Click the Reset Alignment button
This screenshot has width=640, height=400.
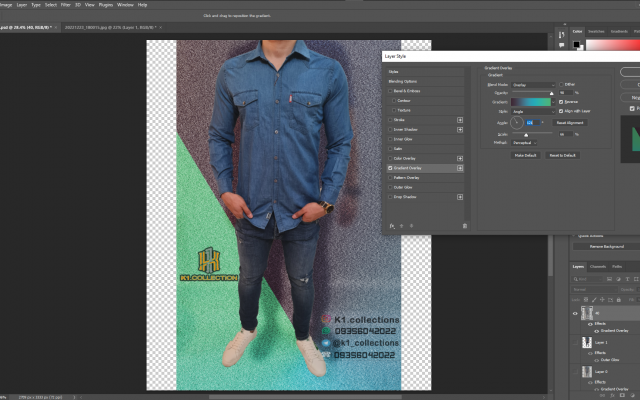[570, 122]
